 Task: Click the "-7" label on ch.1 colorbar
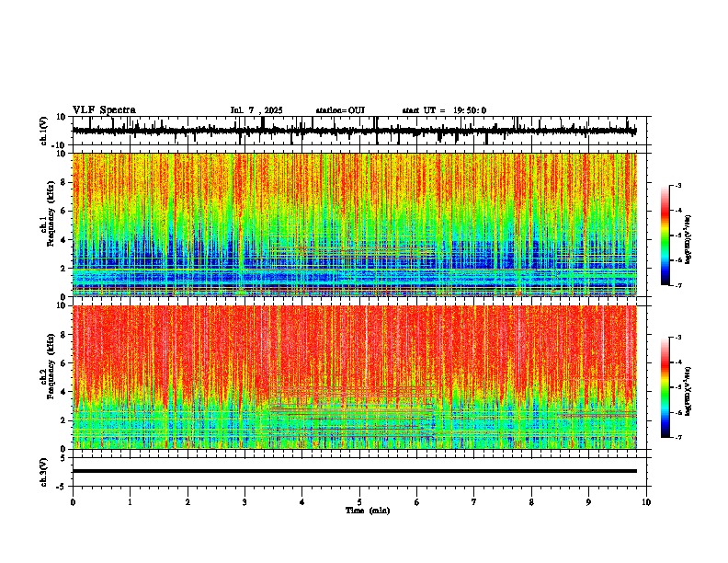pos(677,285)
